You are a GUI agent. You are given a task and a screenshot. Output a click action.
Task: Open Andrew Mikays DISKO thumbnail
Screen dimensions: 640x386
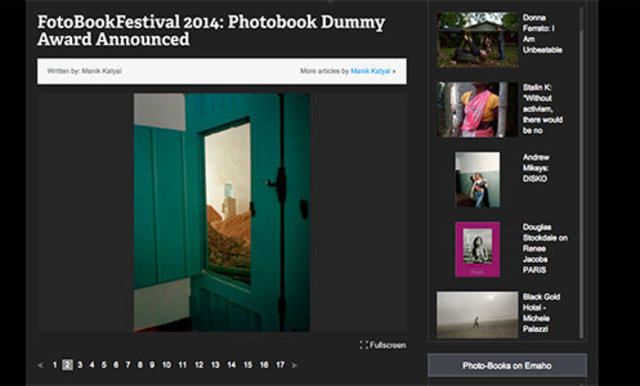[x=478, y=180]
